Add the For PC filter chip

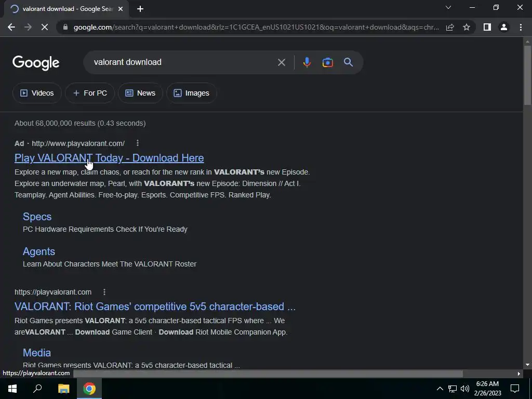coord(90,93)
